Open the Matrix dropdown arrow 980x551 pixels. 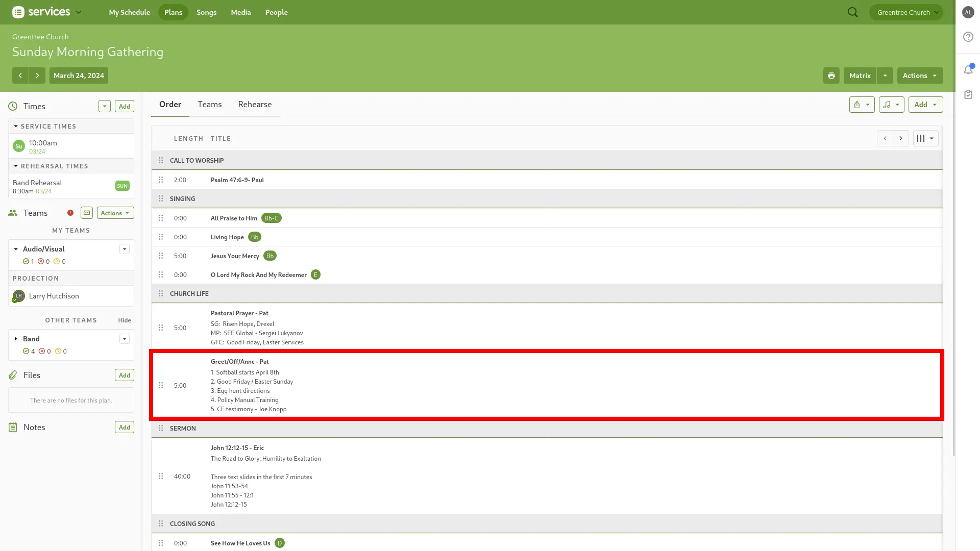(x=885, y=76)
